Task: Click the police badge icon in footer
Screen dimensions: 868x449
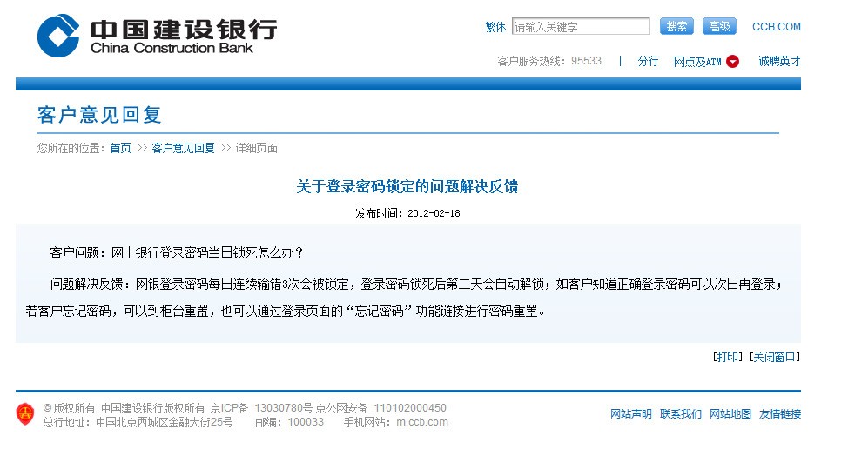Action: click(x=25, y=414)
